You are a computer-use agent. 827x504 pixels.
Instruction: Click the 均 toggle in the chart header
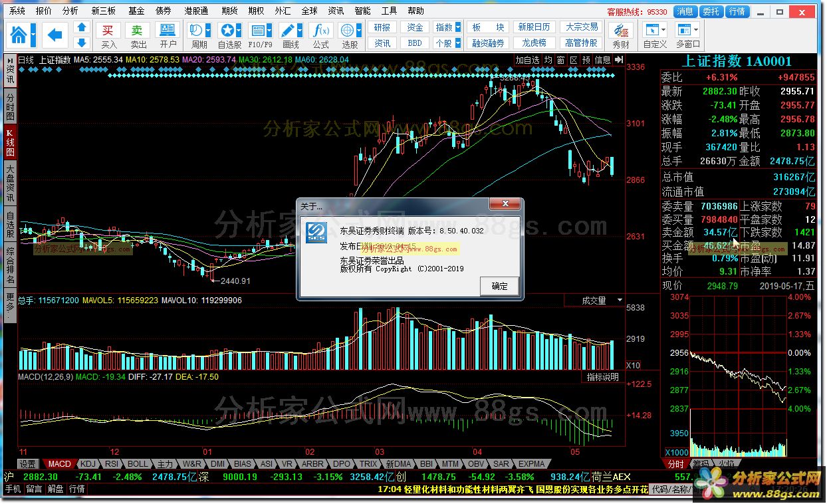pyautogui.click(x=548, y=60)
